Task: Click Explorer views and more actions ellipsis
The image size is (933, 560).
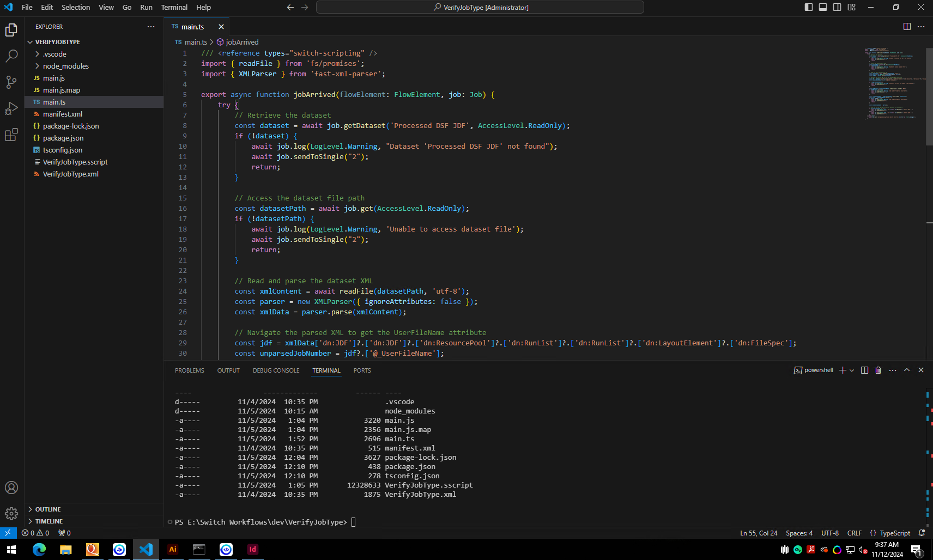Action: pyautogui.click(x=151, y=27)
